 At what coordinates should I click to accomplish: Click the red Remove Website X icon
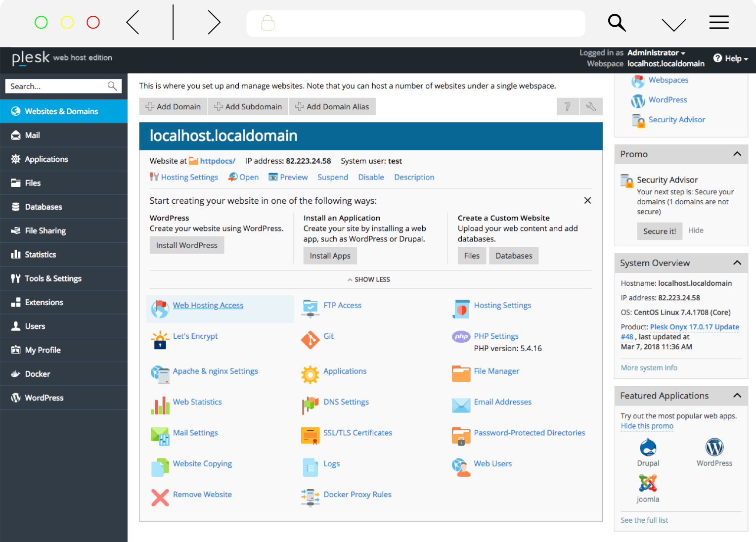click(160, 498)
